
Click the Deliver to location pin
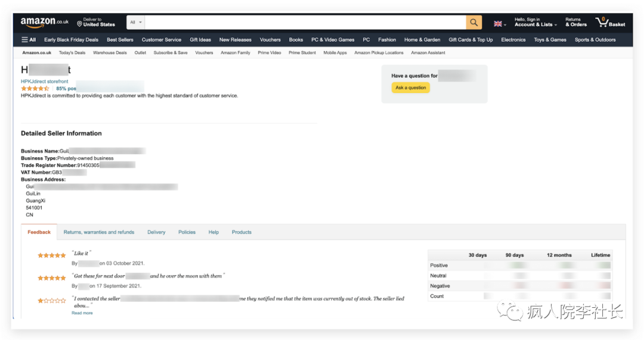click(x=79, y=24)
